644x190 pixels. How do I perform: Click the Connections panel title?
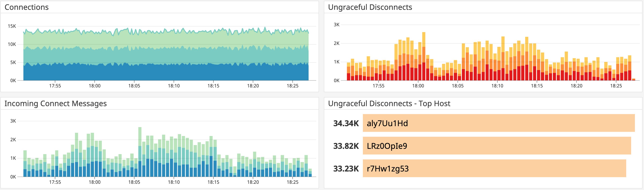tap(26, 7)
